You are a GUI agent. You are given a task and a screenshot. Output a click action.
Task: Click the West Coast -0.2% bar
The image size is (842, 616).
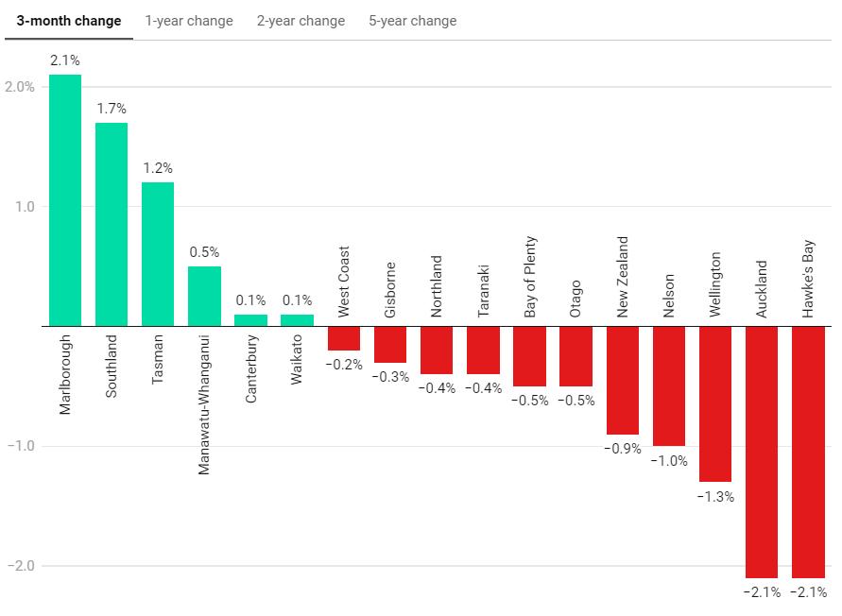(344, 338)
